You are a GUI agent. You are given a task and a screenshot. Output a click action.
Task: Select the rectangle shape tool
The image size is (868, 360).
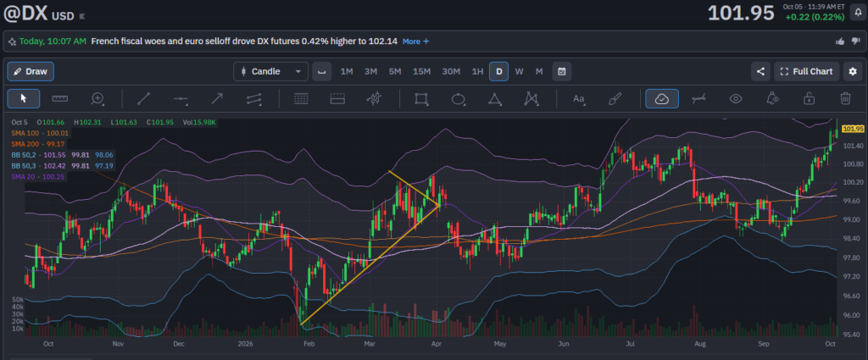point(421,99)
